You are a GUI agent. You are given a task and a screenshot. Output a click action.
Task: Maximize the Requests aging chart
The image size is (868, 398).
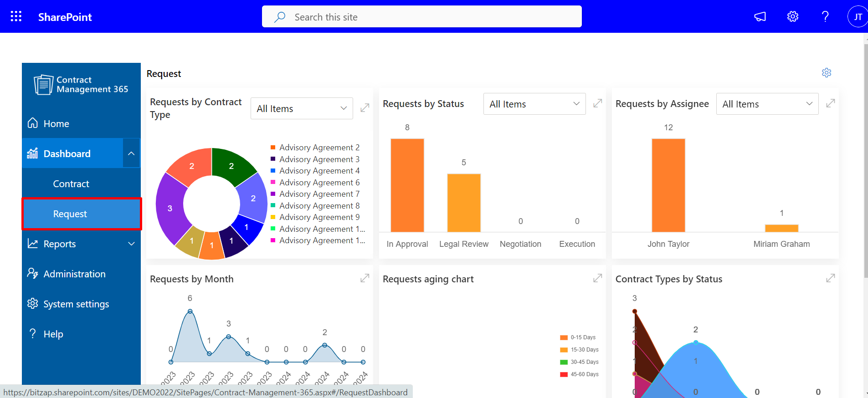[x=598, y=278]
